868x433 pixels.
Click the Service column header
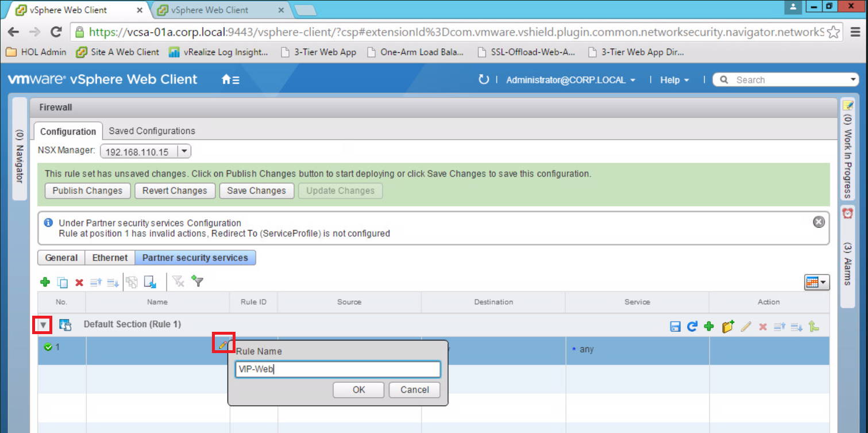(x=637, y=302)
